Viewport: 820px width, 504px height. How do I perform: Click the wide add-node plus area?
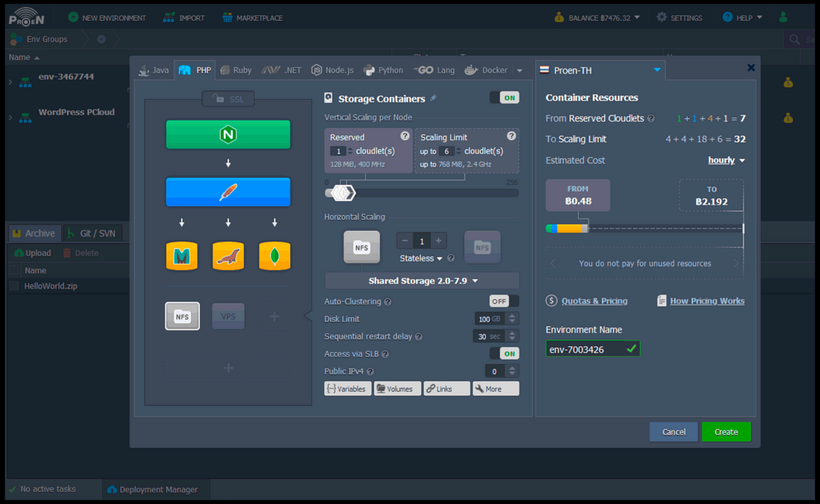tap(228, 368)
